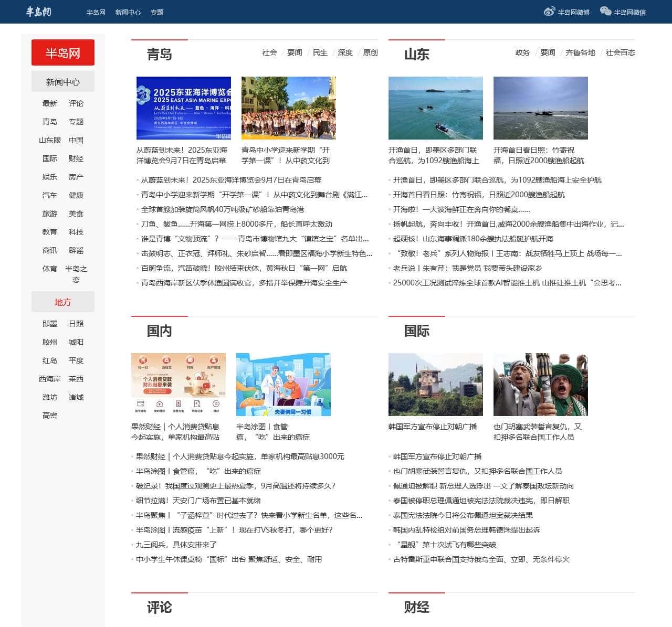672x627 pixels.
Task: Click the Houthi armed crowd photo thumbnail
Action: [x=540, y=385]
